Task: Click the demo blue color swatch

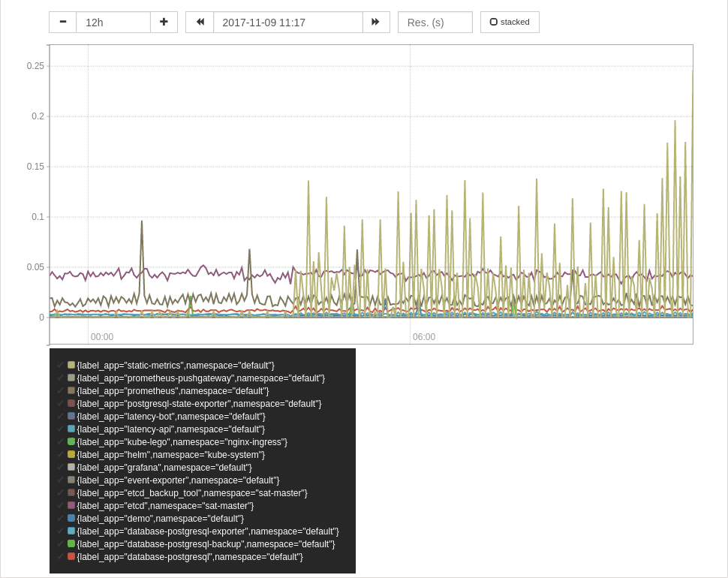Action: tap(71, 518)
